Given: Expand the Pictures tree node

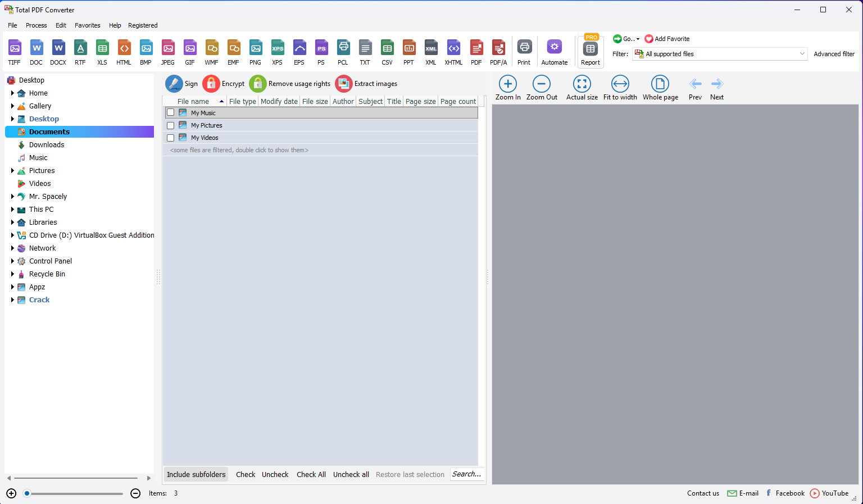Looking at the screenshot, I should (x=12, y=171).
